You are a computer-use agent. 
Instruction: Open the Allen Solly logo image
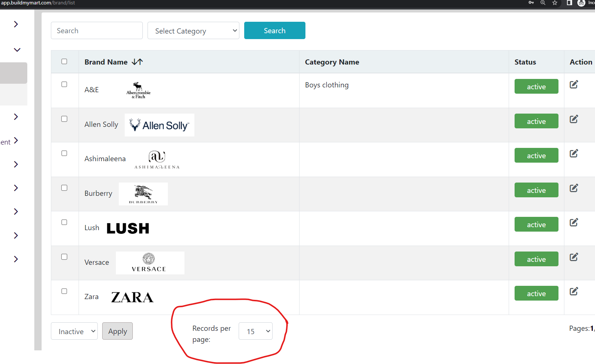tap(159, 125)
